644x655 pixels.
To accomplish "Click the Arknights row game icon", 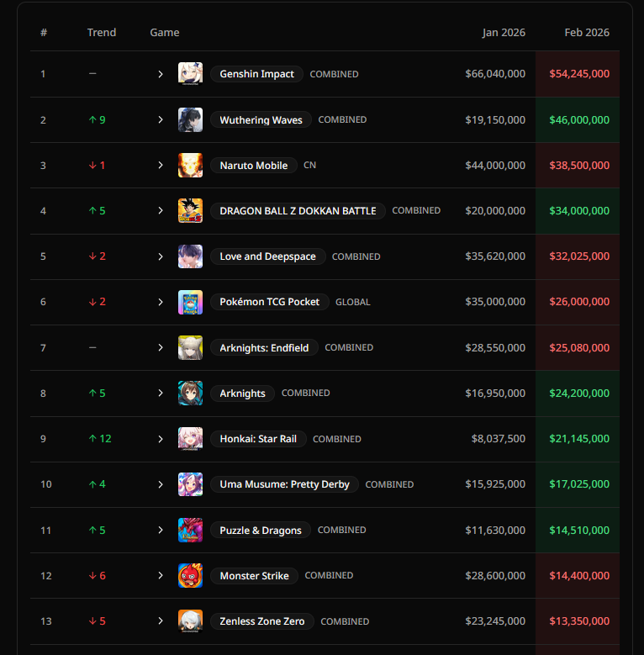I will 191,393.
